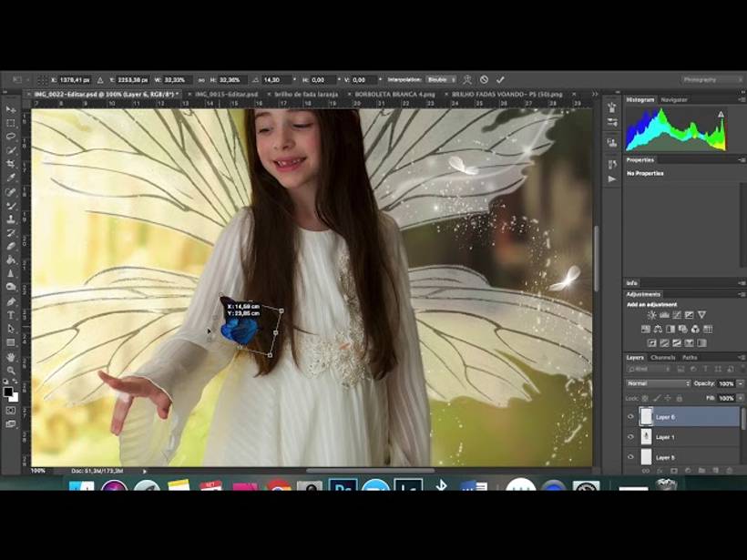Open the Normal blend mode dropdown
This screenshot has width=747, height=560.
click(658, 383)
